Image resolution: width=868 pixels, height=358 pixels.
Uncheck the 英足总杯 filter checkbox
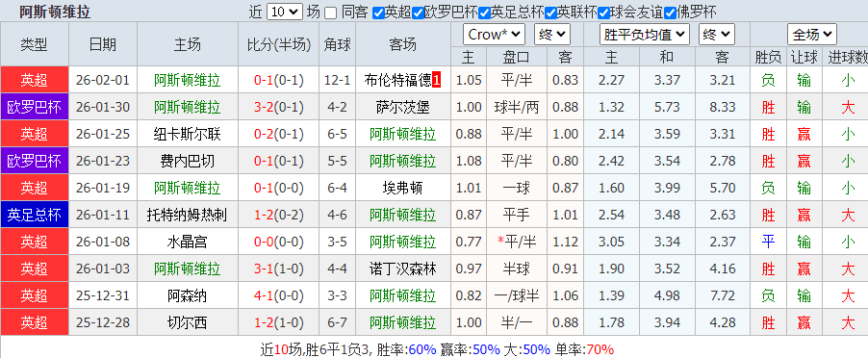click(484, 13)
